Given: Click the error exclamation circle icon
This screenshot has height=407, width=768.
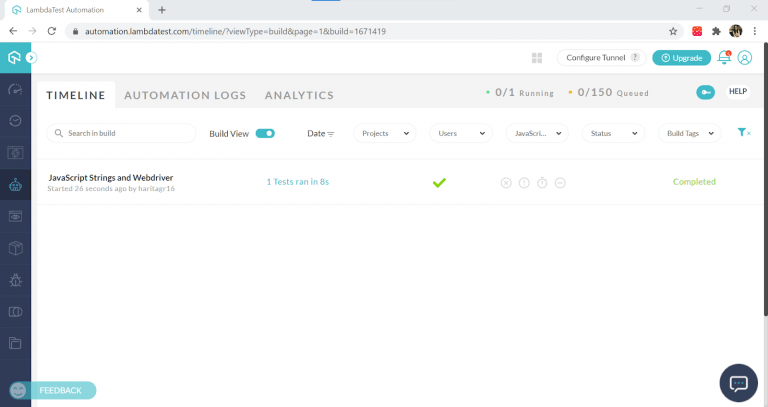Looking at the screenshot, I should pyautogui.click(x=524, y=183).
